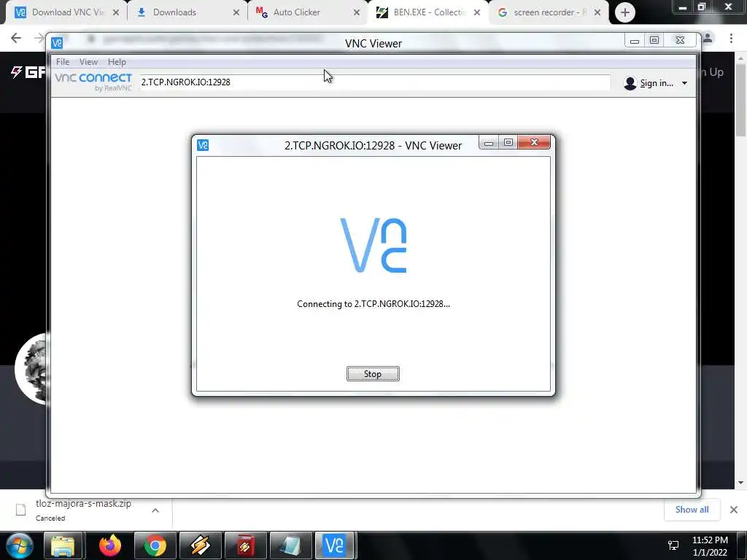Open the File menu in VNC Viewer

[x=63, y=62]
